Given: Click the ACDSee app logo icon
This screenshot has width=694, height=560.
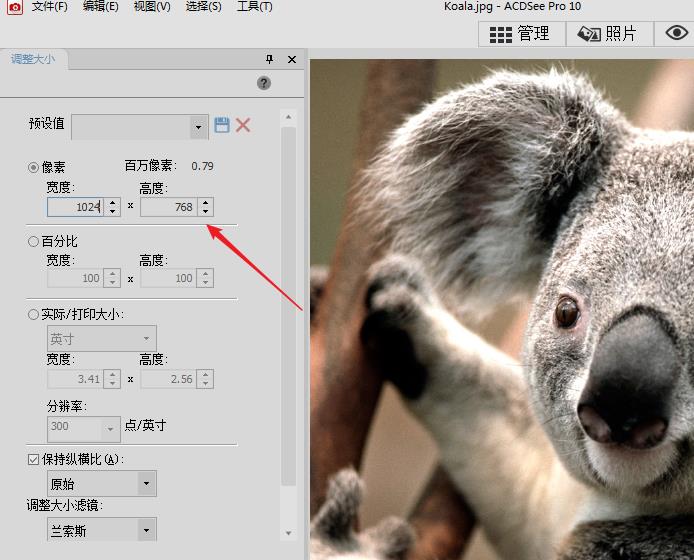Looking at the screenshot, I should (x=15, y=7).
